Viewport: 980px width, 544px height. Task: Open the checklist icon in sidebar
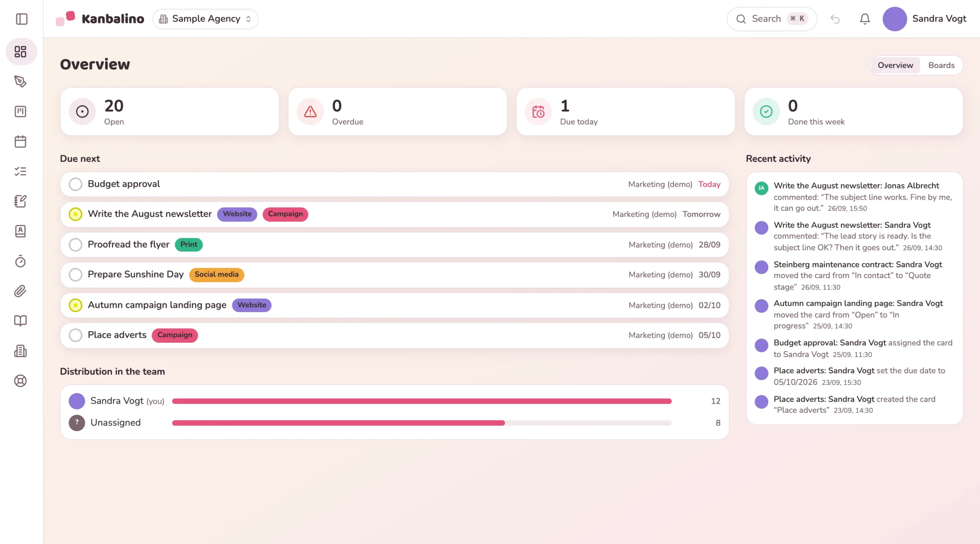pos(21,171)
